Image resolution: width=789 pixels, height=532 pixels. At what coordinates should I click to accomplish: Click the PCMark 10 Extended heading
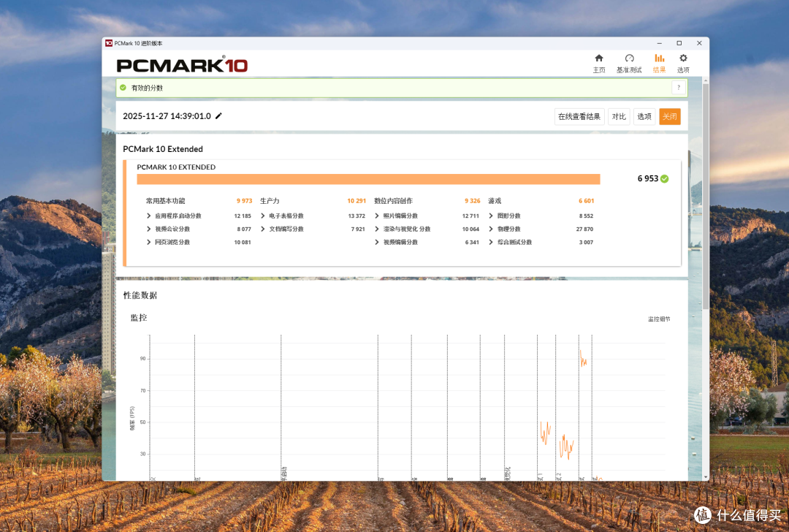tap(163, 149)
